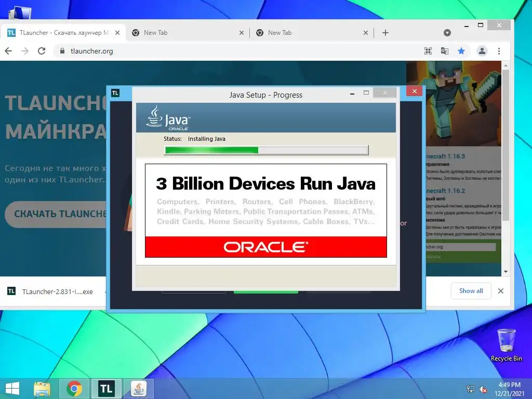Click Show all downloads button

click(x=471, y=291)
